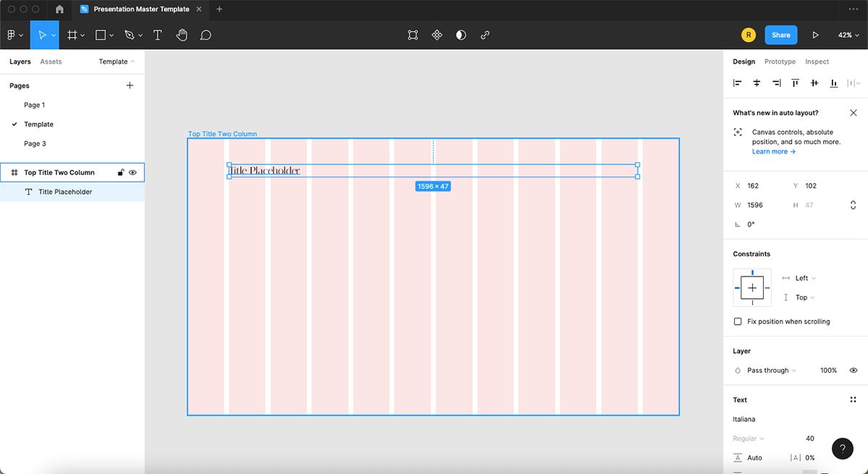Open the Assets panel

[51, 62]
